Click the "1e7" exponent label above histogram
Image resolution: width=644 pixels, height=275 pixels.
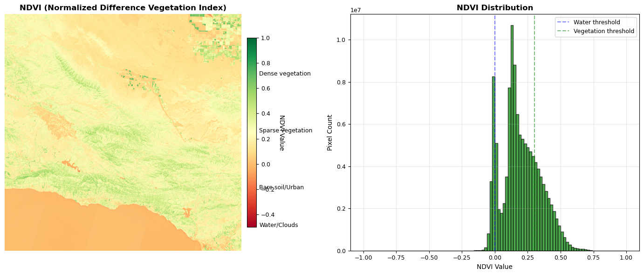click(x=356, y=10)
